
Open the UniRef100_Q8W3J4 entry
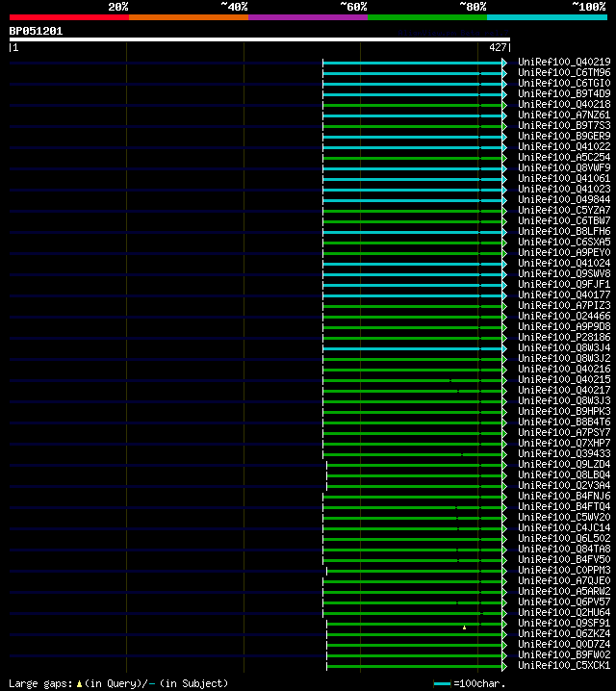(564, 347)
